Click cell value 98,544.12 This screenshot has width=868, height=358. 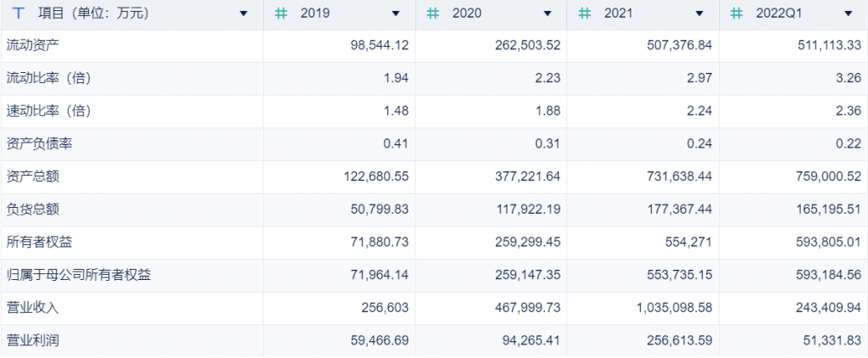380,46
